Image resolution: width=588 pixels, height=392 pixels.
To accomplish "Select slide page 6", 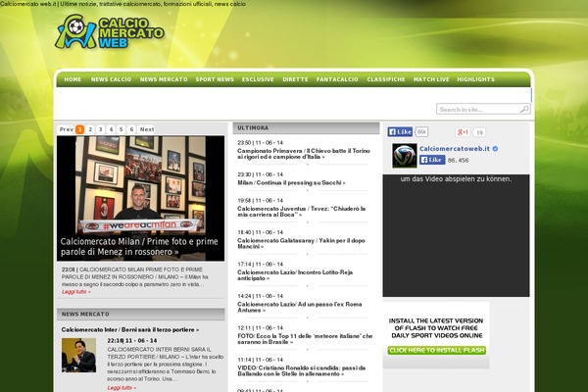I will (131, 129).
